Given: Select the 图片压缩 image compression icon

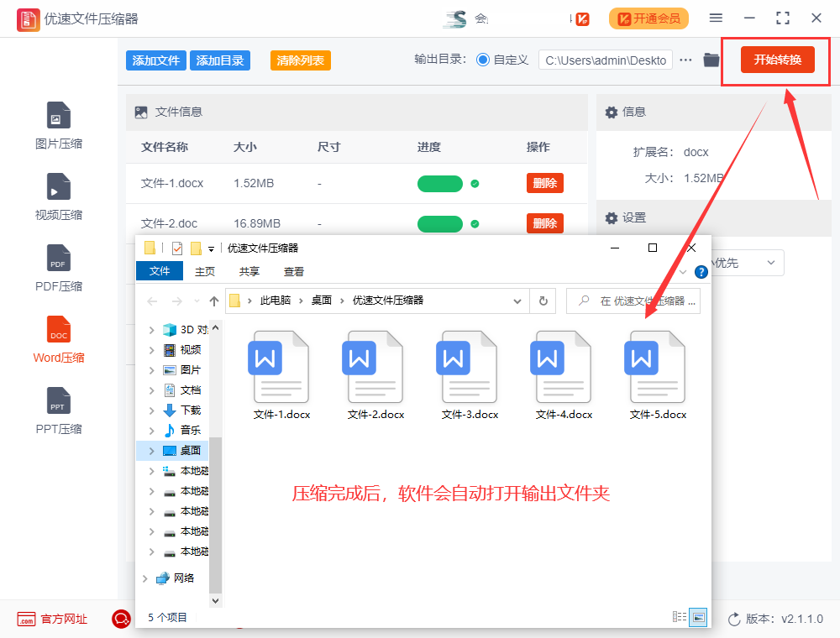Looking at the screenshot, I should (x=59, y=114).
